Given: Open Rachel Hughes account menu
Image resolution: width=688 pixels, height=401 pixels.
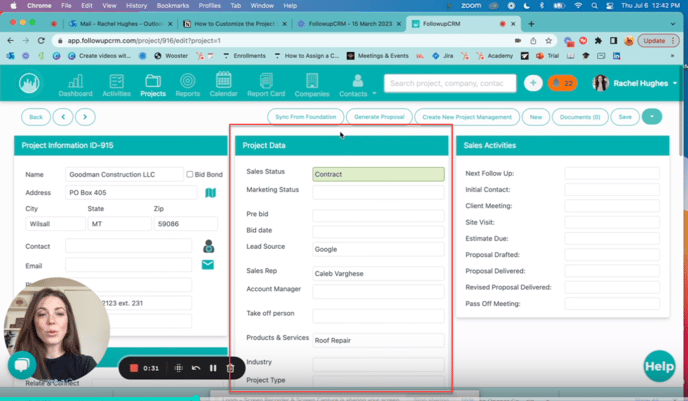Looking at the screenshot, I should [634, 83].
